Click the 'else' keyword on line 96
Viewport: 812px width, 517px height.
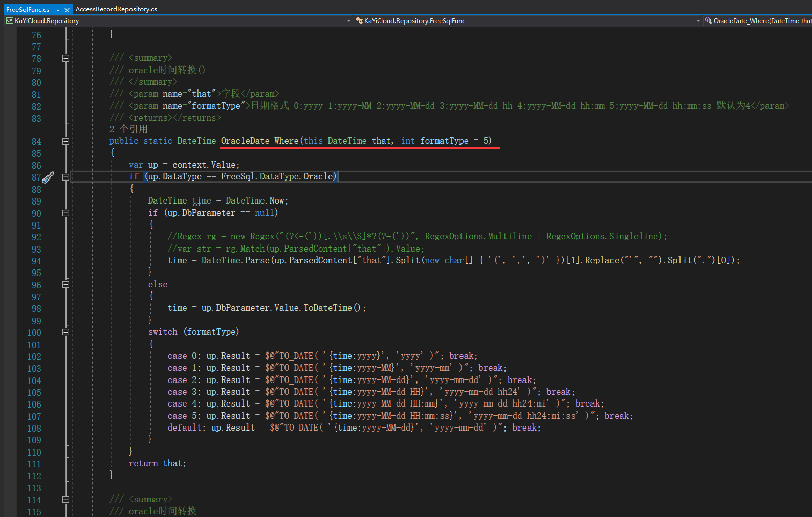click(x=158, y=284)
